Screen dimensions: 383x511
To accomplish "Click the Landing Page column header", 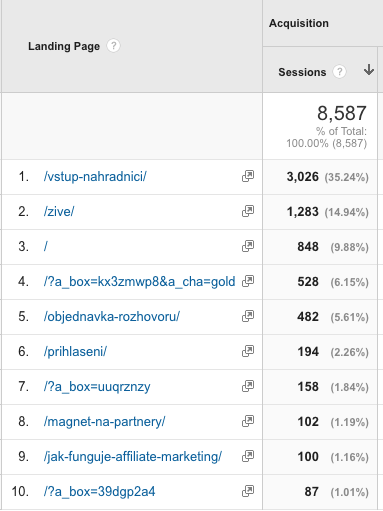I will pyautogui.click(x=64, y=46).
